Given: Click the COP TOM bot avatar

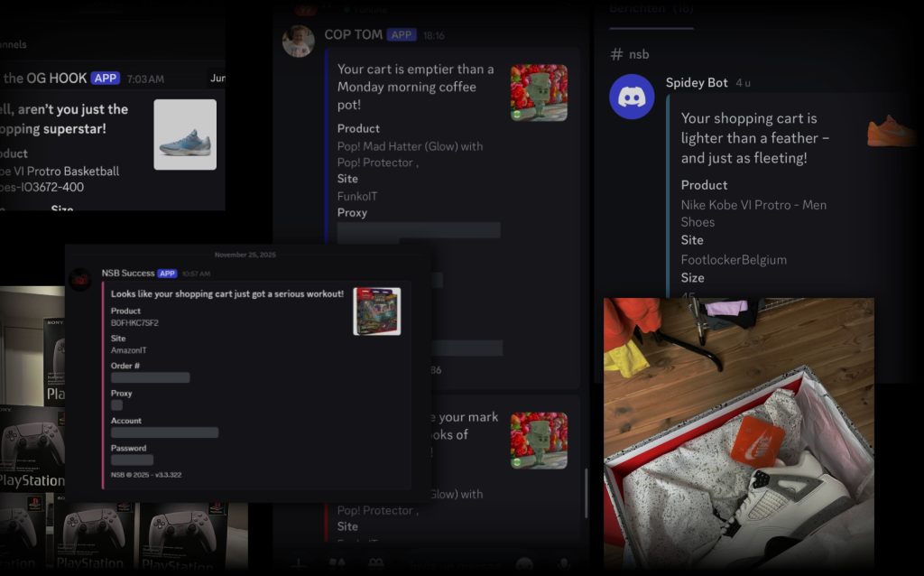Looking at the screenshot, I should click(x=299, y=41).
